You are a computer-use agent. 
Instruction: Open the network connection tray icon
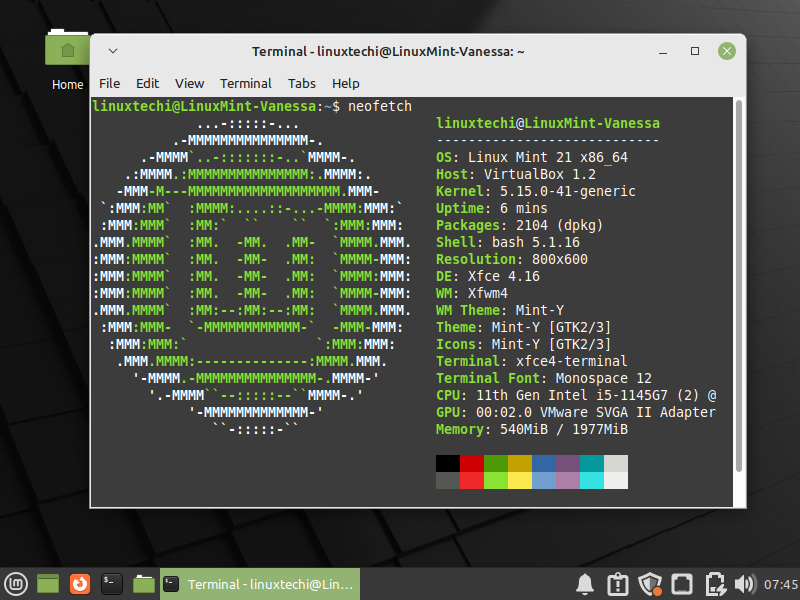(715, 584)
